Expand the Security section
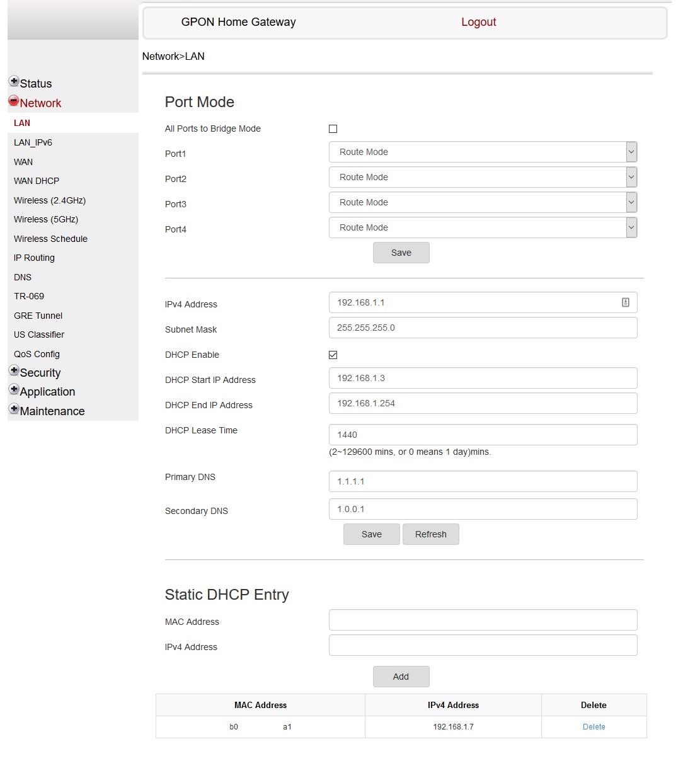The height and width of the screenshot is (766, 700). (14, 370)
